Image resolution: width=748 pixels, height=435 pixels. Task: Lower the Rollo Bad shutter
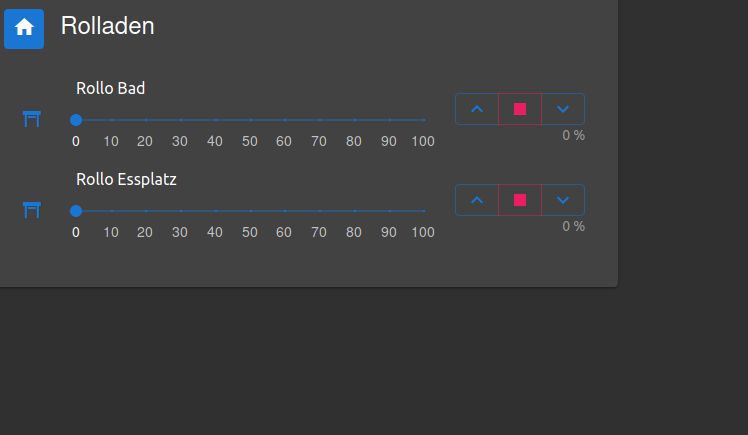(563, 109)
